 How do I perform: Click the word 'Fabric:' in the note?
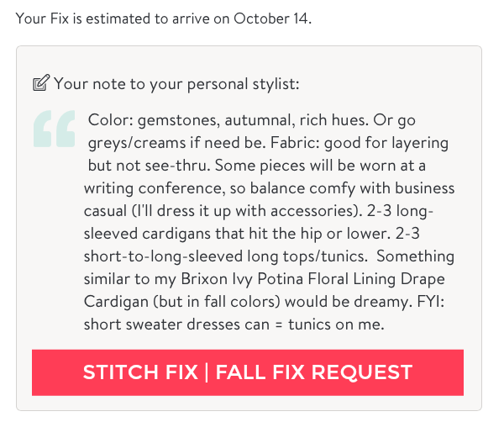click(295, 143)
